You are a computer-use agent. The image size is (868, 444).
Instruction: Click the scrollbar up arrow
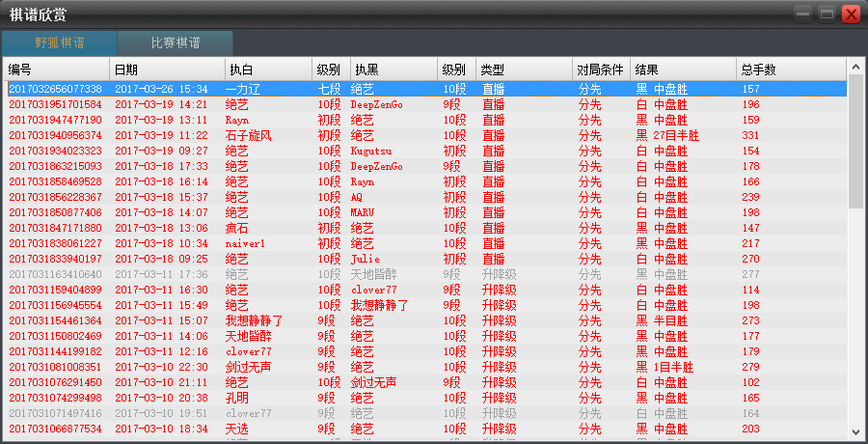click(856, 66)
